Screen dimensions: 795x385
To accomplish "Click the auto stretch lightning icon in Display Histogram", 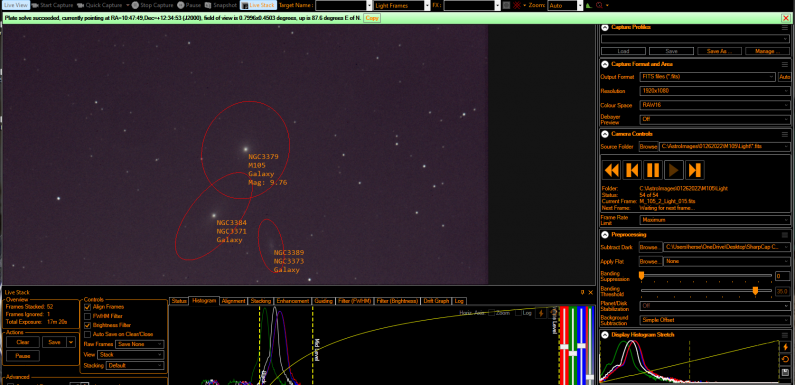I will (785, 347).
